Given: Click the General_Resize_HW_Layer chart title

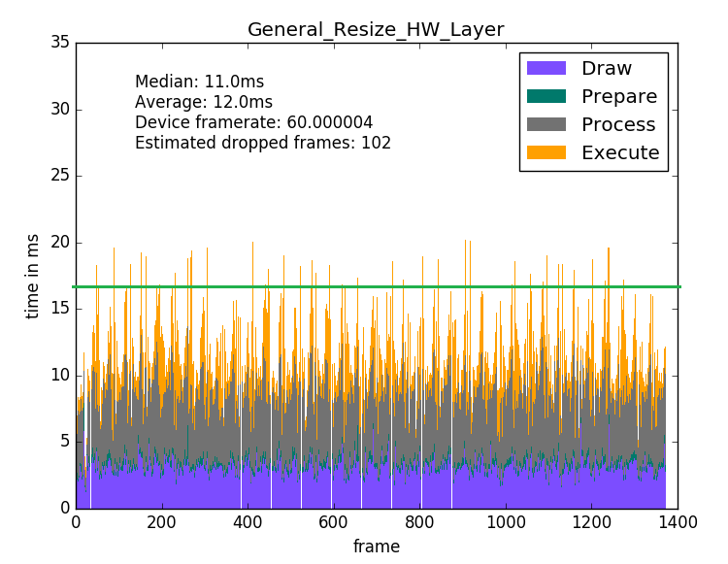Looking at the screenshot, I should tap(376, 29).
